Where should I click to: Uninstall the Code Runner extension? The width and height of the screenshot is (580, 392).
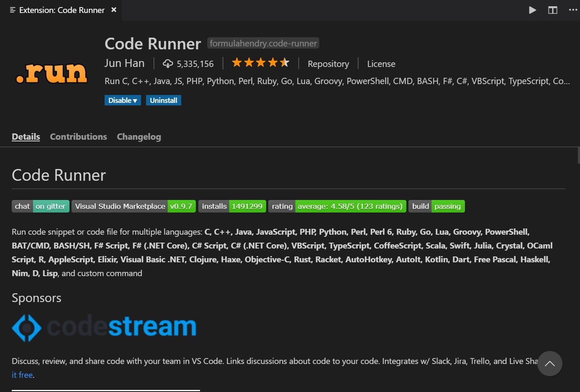[x=164, y=100]
